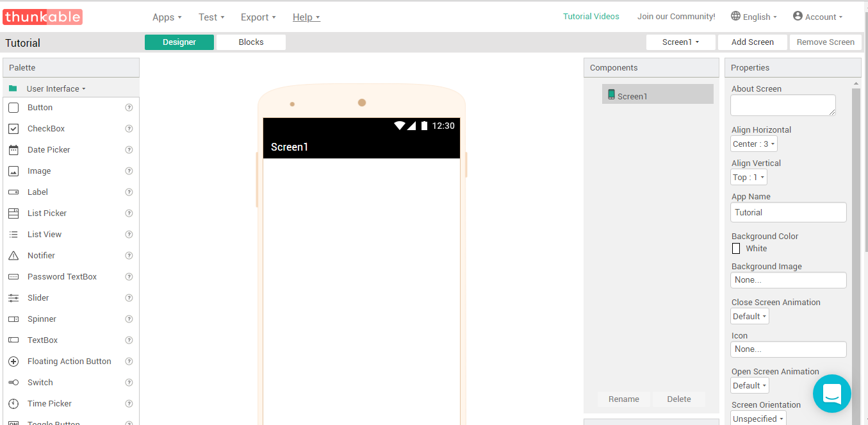
Task: Open the Screen Orientation dropdown
Action: 758,418
